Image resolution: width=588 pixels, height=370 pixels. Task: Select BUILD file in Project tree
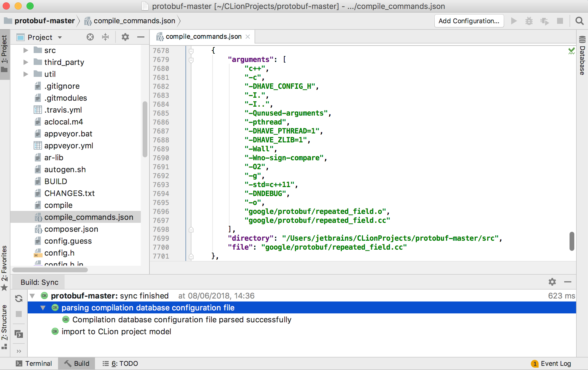coord(56,181)
